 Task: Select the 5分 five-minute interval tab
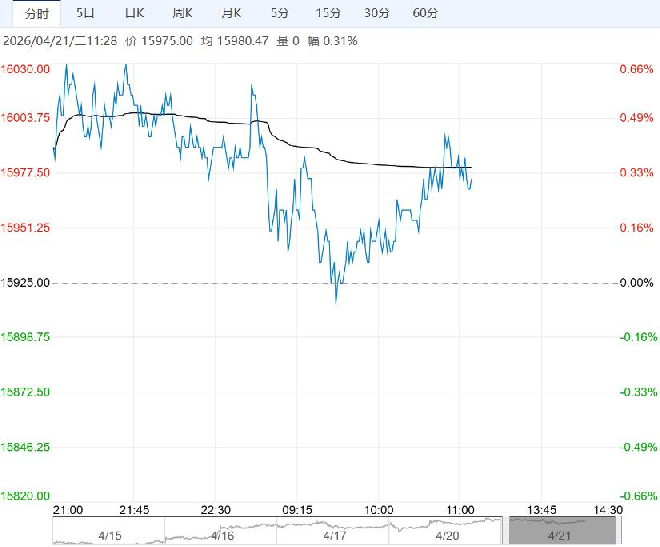point(280,12)
